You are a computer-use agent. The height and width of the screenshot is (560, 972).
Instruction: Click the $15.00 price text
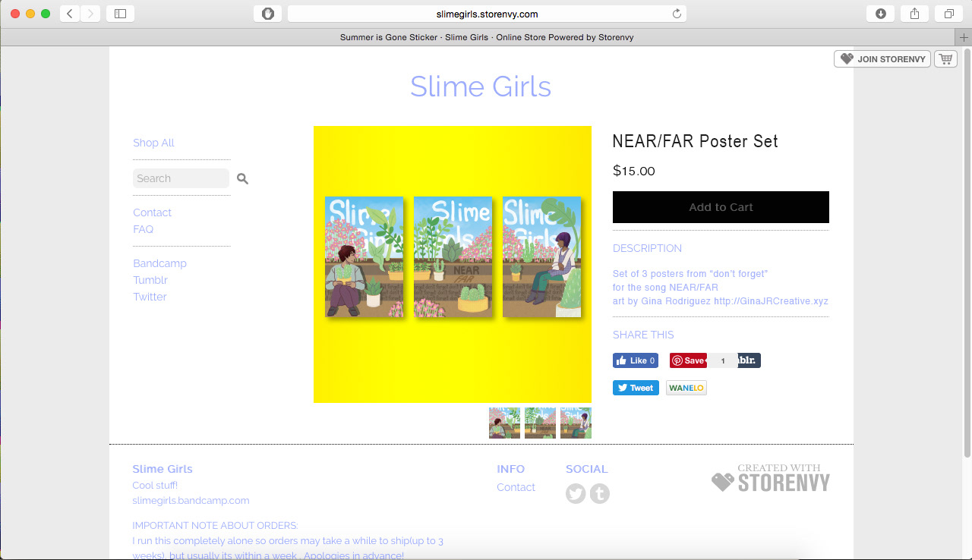(x=634, y=171)
